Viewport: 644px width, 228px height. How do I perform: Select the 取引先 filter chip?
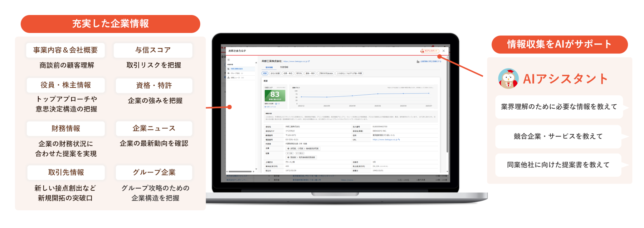tap(299, 73)
